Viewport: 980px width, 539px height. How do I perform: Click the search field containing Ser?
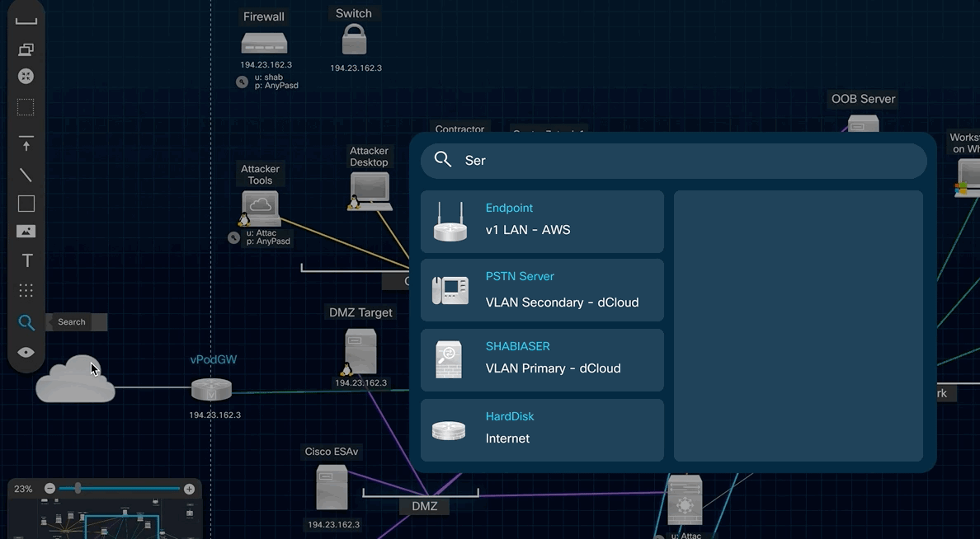pyautogui.click(x=674, y=161)
